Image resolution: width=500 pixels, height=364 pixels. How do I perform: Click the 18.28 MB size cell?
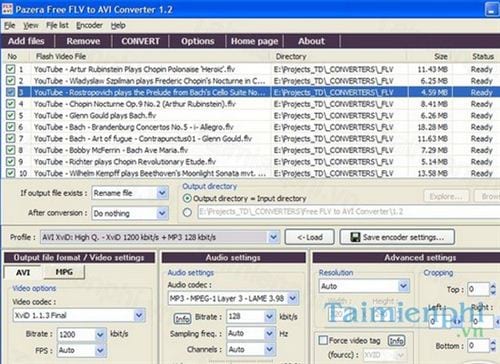[432, 127]
